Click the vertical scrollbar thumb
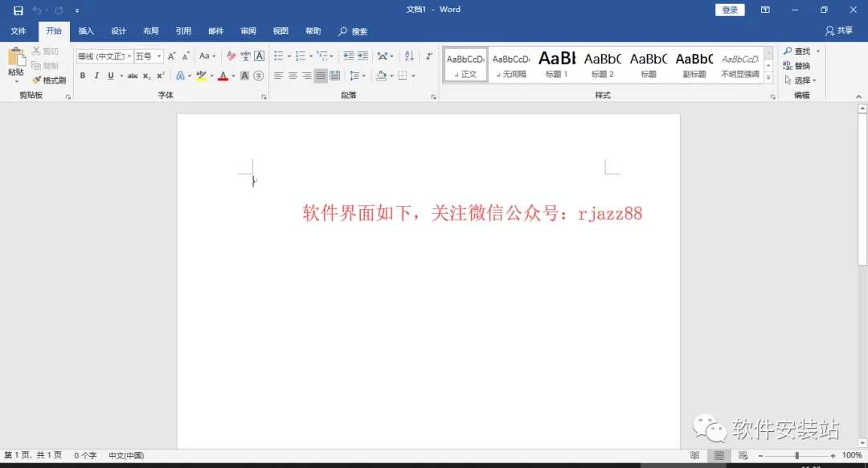868x468 pixels. click(x=862, y=189)
